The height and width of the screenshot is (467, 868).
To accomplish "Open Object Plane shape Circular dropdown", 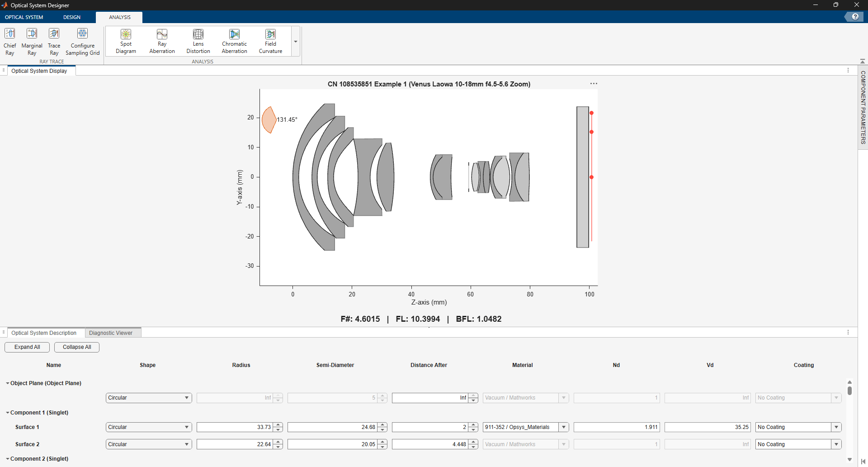I will 149,398.
